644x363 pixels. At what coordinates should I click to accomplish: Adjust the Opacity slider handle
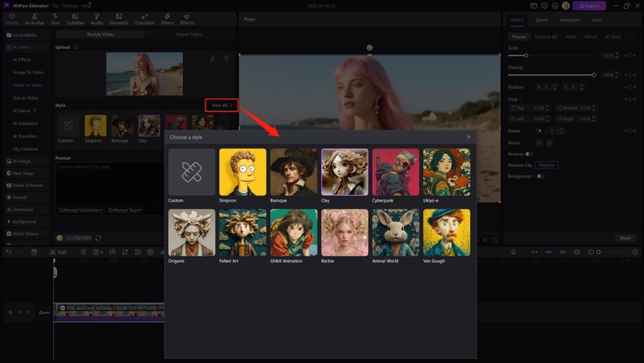594,75
